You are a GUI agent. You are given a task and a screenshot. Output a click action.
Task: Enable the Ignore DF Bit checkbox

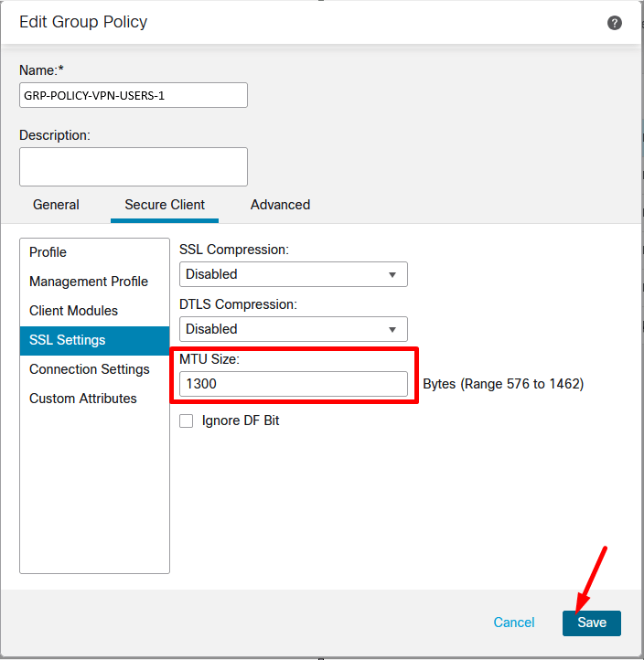(187, 421)
